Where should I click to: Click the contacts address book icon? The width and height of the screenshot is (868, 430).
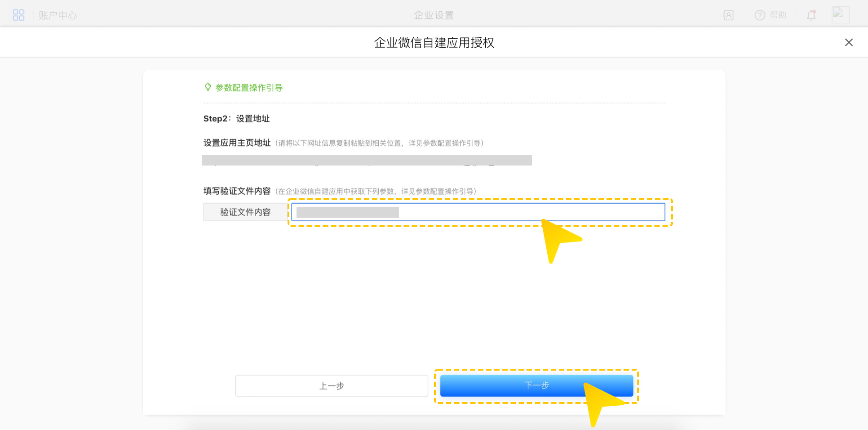(728, 15)
